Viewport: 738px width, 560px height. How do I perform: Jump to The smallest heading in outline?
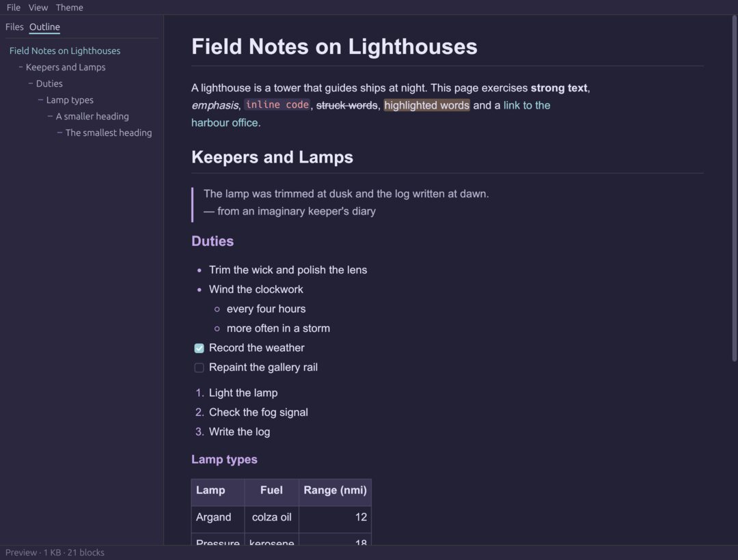tap(109, 133)
